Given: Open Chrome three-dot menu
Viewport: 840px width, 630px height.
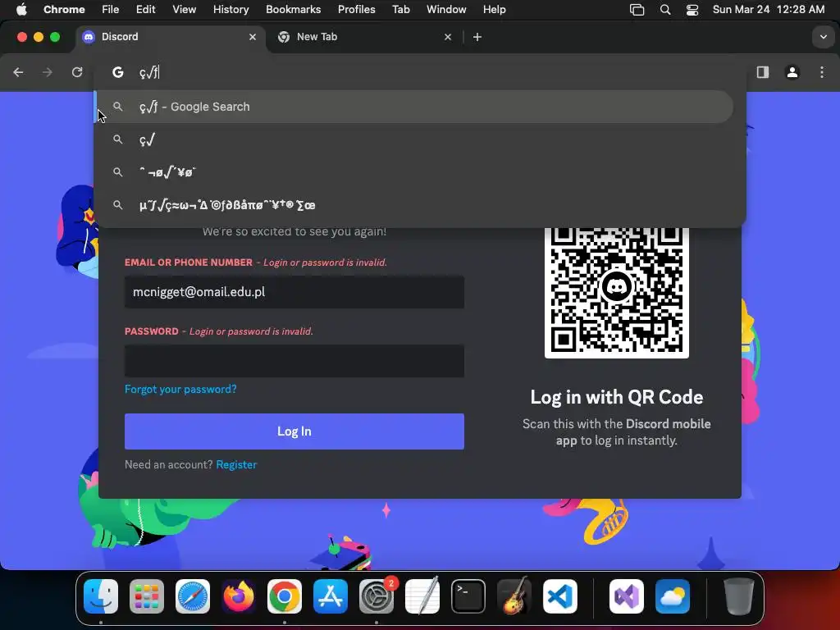Looking at the screenshot, I should (x=822, y=72).
